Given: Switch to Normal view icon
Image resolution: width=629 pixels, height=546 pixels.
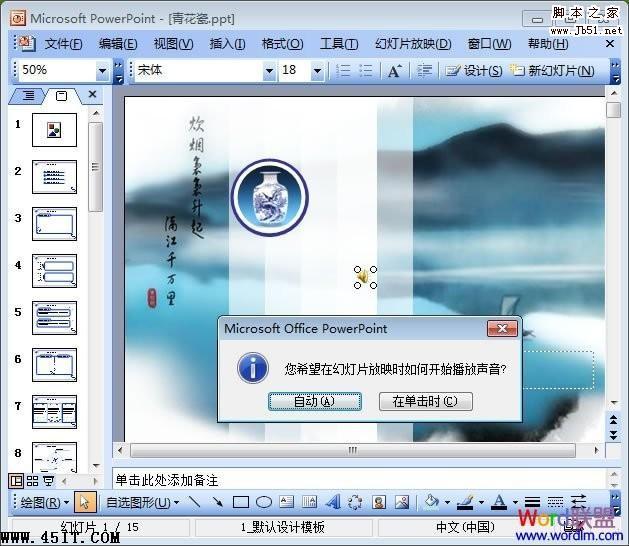Looking at the screenshot, I should pos(16,481).
